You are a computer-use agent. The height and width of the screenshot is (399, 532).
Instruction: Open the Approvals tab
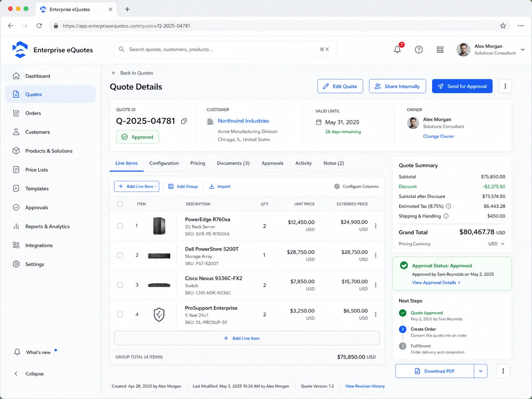coord(273,163)
